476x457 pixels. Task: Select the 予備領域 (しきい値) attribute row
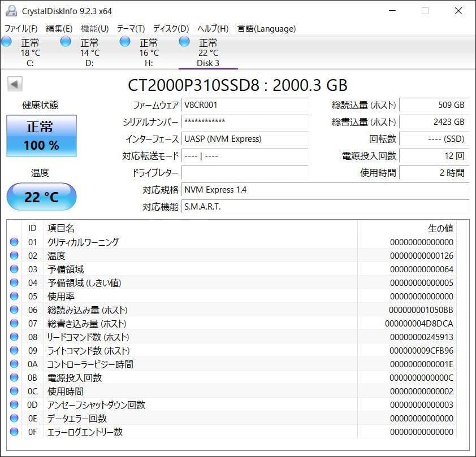tap(232, 282)
